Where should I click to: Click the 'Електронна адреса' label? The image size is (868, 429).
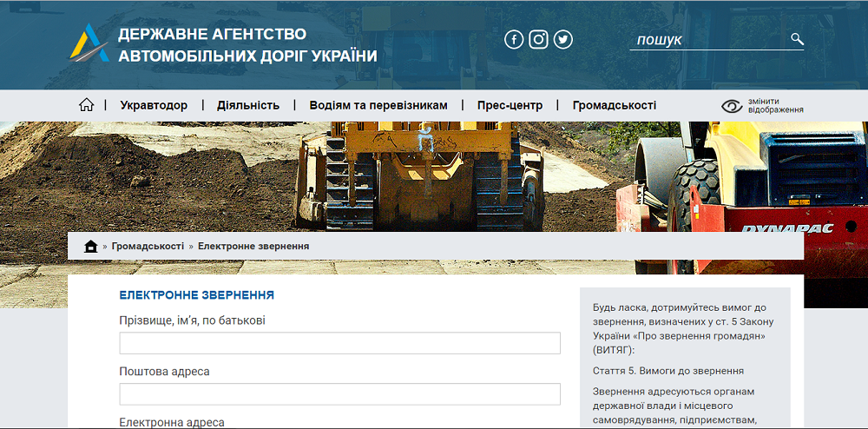(x=172, y=422)
